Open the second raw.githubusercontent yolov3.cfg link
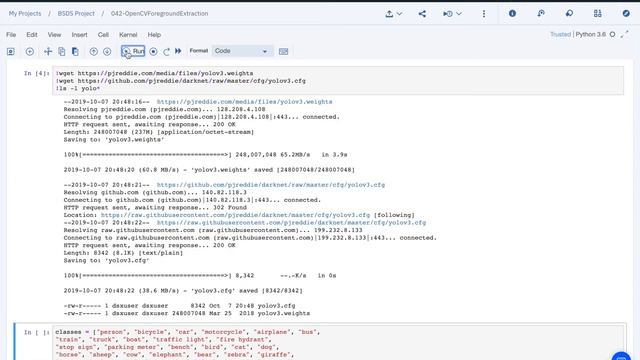 (291, 222)
